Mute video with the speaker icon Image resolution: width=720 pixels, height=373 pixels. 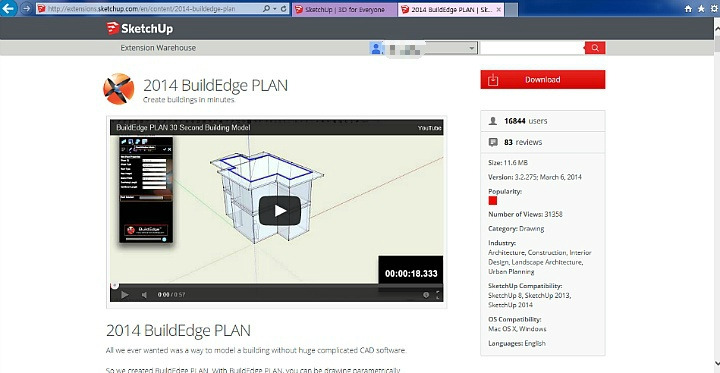tap(144, 295)
